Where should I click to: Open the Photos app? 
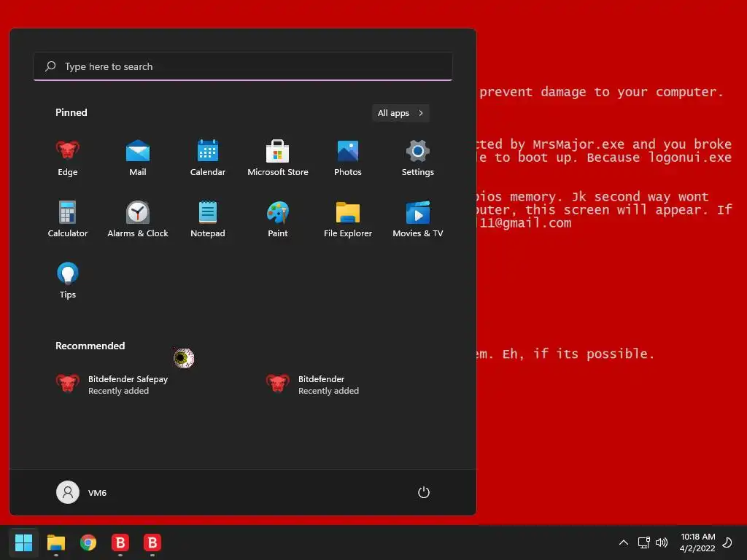[348, 158]
